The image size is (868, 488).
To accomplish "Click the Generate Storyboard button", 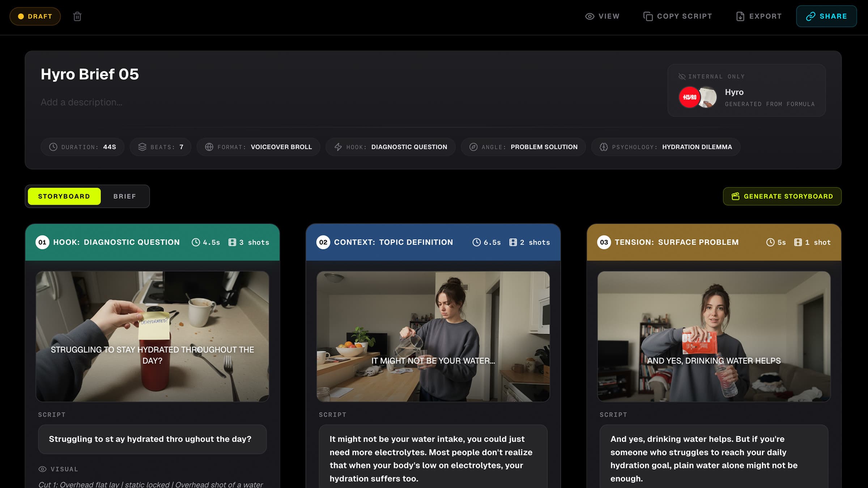I will pyautogui.click(x=782, y=196).
